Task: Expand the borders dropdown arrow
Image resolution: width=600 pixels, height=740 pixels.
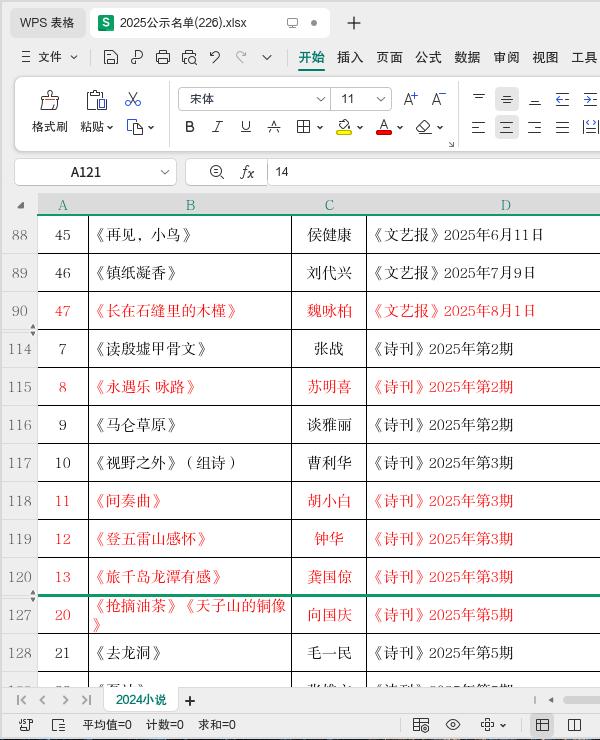Action: [320, 127]
